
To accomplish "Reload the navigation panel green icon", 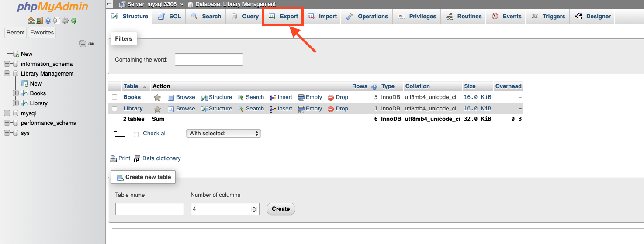I will (x=74, y=21).
